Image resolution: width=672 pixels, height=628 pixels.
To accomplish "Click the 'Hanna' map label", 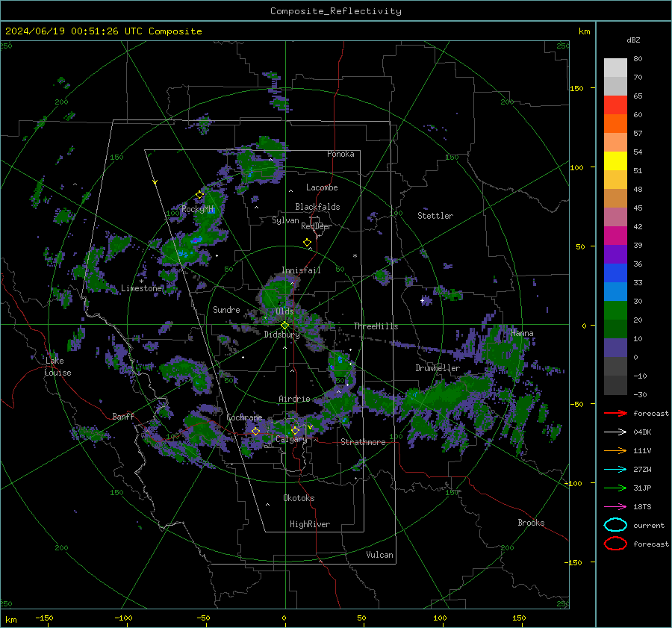I will point(522,333).
